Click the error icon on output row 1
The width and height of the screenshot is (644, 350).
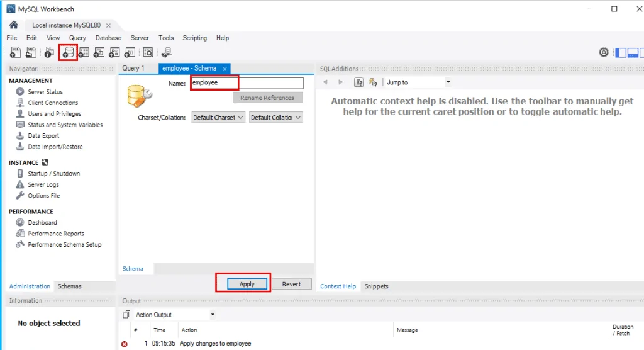pos(124,344)
